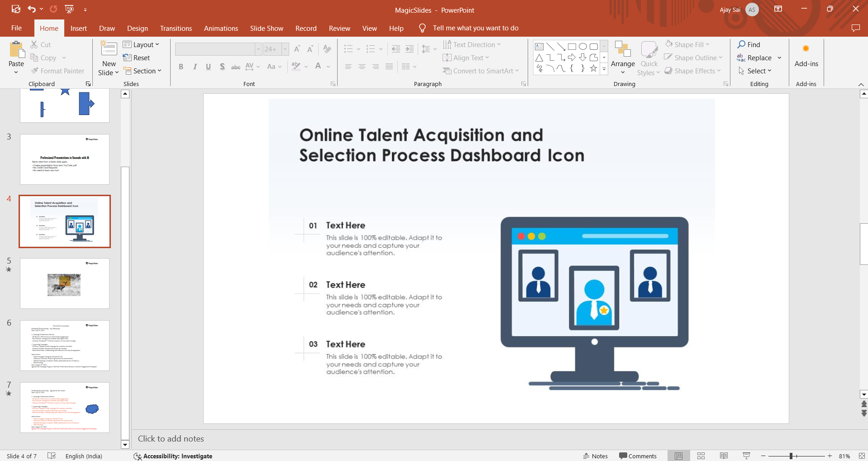This screenshot has height=461, width=868.
Task: Start slide show from status bar
Action: coord(746,456)
